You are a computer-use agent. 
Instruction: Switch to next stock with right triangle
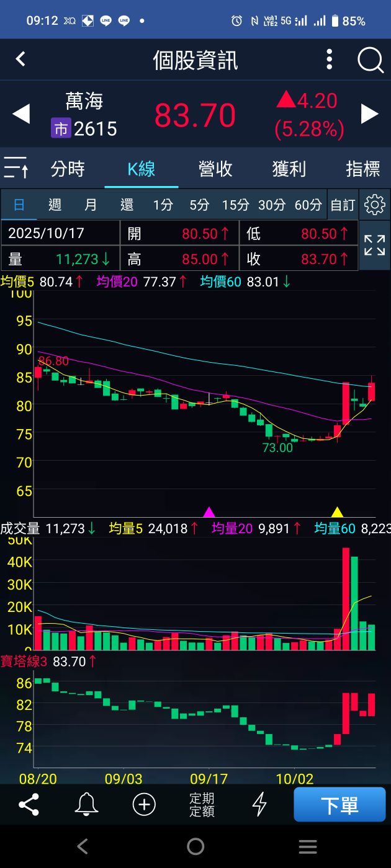click(370, 114)
